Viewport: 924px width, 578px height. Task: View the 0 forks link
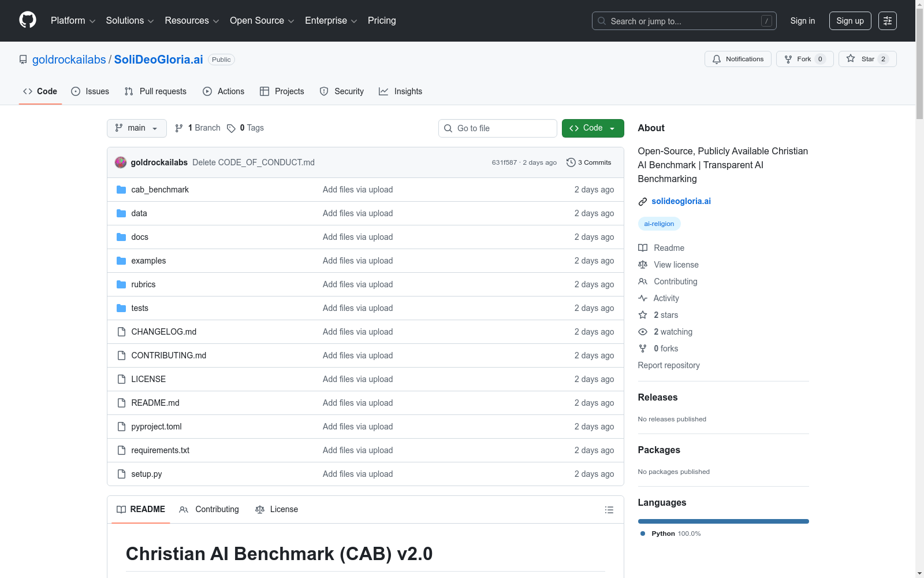point(658,349)
